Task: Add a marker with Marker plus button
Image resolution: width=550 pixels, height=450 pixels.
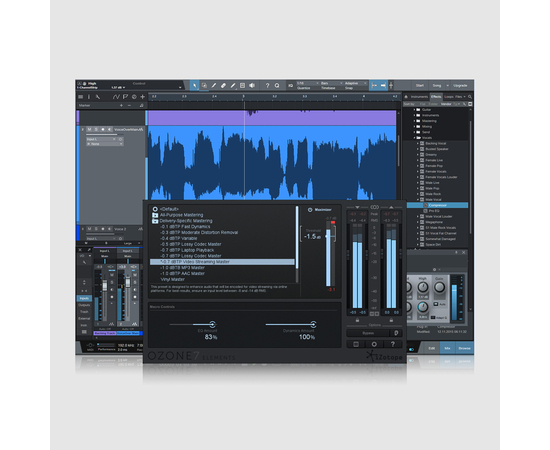Action: [x=121, y=105]
